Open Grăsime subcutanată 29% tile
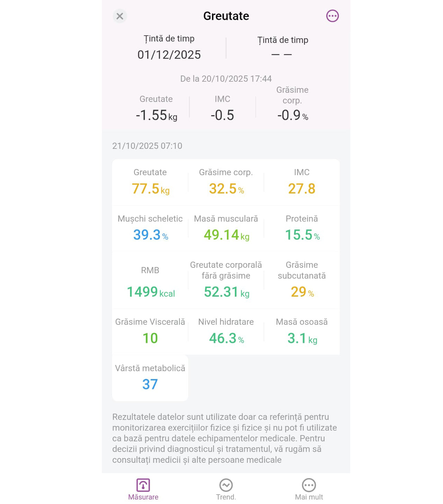Screen dimensions: 443x504 tap(302, 281)
